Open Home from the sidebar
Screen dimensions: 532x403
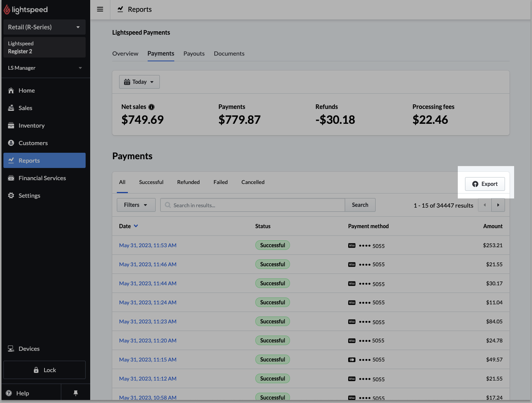45,90
